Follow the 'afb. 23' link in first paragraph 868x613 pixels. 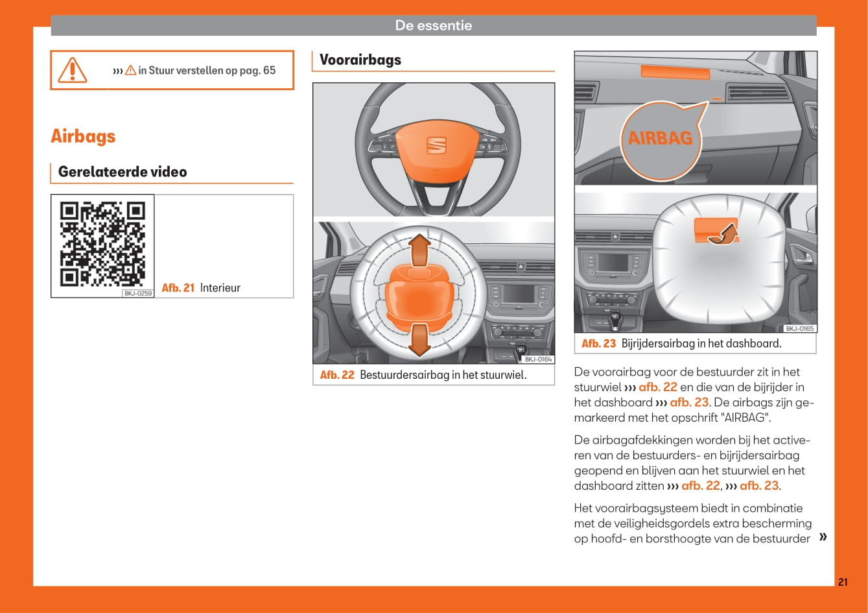click(689, 402)
